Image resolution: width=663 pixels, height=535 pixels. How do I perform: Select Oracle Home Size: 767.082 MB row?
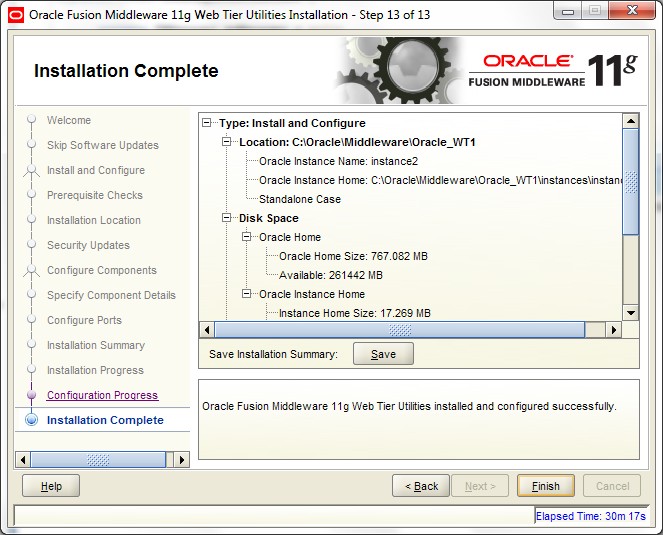[x=353, y=256]
